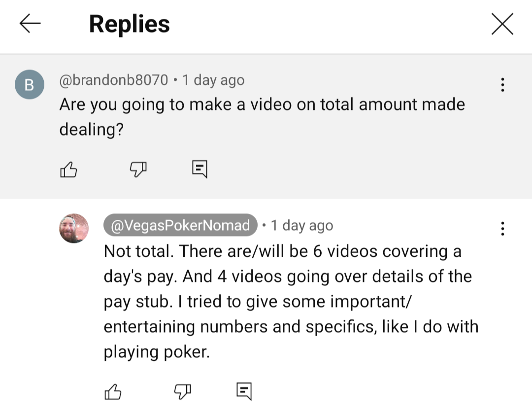This screenshot has width=532, height=414.
Task: Open the three-dot menu for brandonb8070's comment
Action: tap(502, 85)
